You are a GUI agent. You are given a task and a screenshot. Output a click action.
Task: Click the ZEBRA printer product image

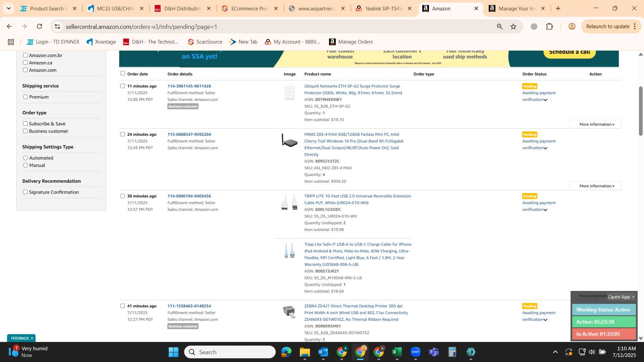point(289,312)
